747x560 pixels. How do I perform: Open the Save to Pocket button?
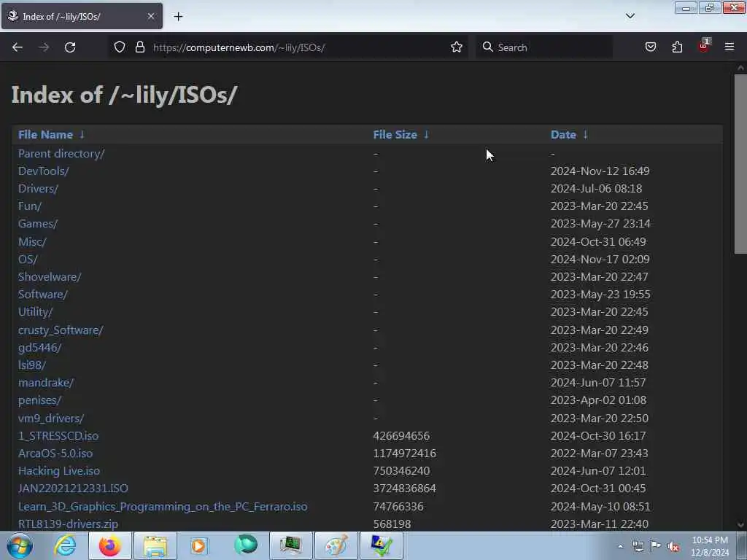pyautogui.click(x=651, y=47)
